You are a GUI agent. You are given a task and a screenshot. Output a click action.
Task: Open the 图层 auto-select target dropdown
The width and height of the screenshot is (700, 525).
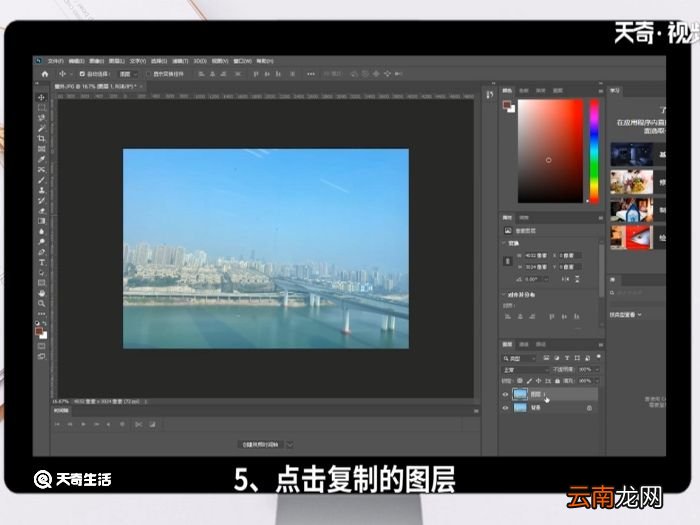coord(128,74)
